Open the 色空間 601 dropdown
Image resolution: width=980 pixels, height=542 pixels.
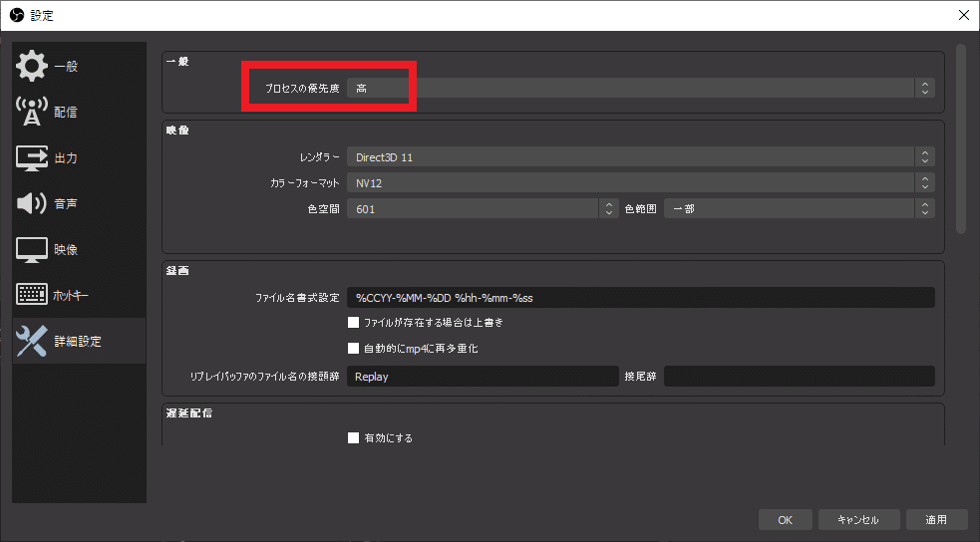click(483, 209)
